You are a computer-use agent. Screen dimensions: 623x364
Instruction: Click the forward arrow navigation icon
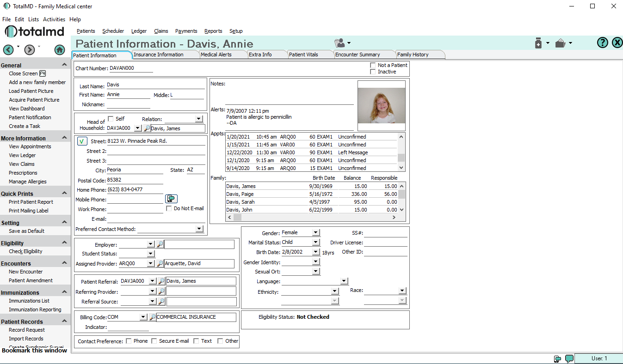click(30, 50)
